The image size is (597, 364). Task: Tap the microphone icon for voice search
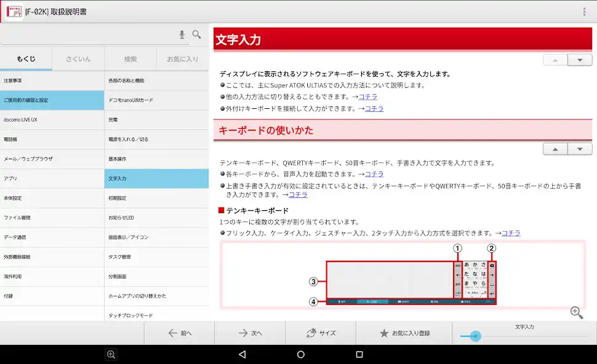point(182,34)
